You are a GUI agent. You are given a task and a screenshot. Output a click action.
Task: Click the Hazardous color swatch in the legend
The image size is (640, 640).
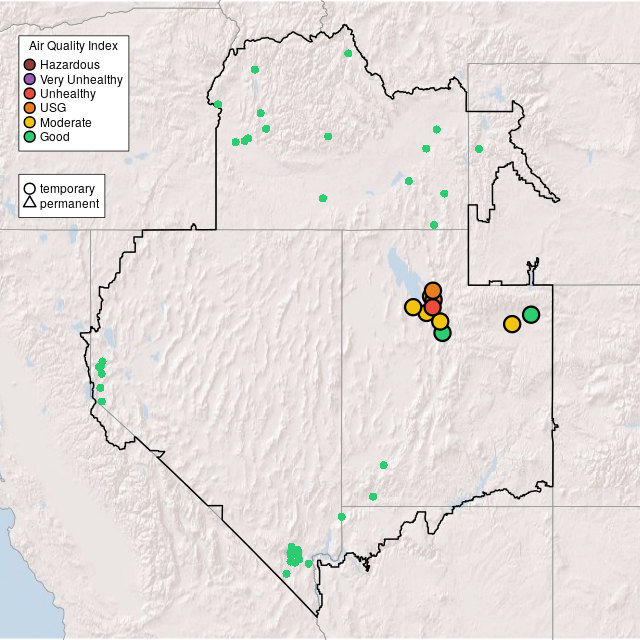[30, 65]
